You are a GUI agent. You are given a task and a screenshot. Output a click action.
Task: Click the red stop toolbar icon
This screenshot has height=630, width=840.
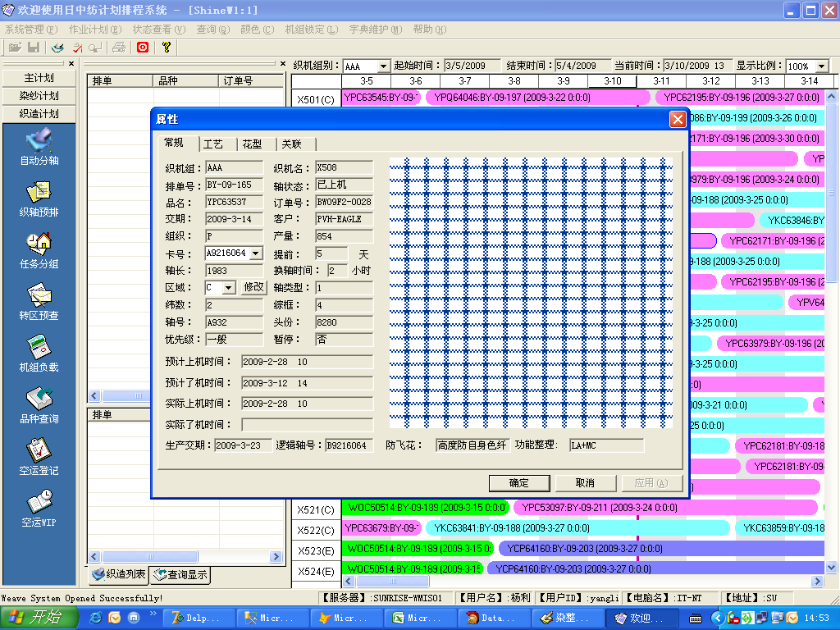point(142,48)
